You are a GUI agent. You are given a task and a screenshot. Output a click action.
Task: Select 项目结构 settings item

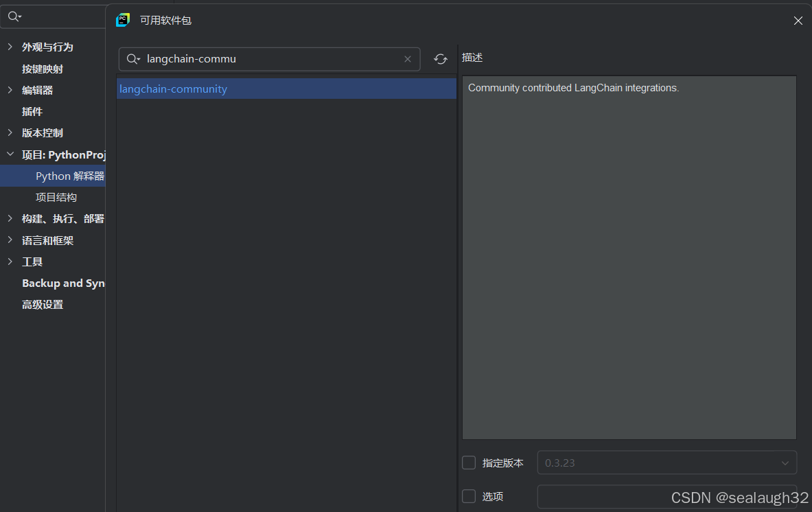[x=56, y=197]
